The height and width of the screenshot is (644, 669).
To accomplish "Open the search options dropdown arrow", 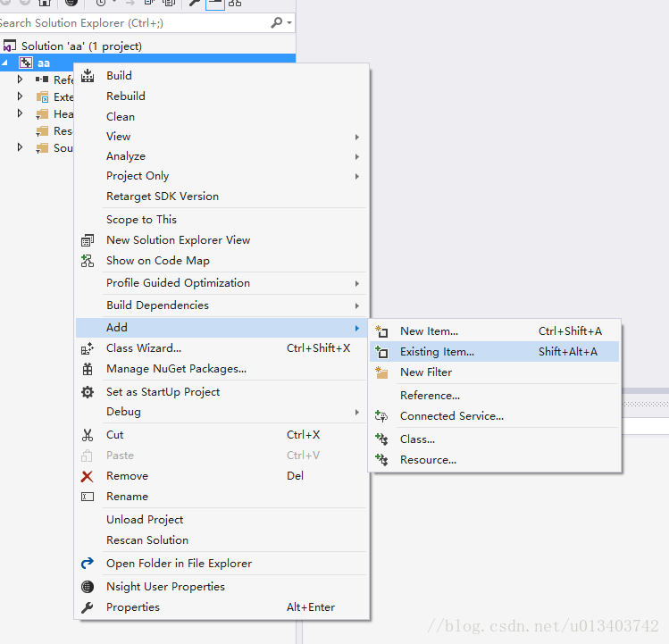I will (x=289, y=22).
